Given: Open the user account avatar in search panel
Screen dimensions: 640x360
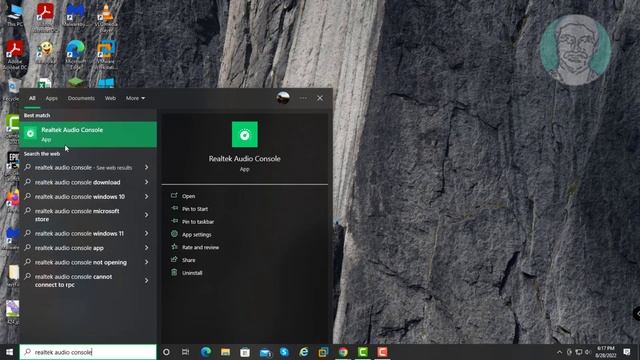Looking at the screenshot, I should pos(283,98).
